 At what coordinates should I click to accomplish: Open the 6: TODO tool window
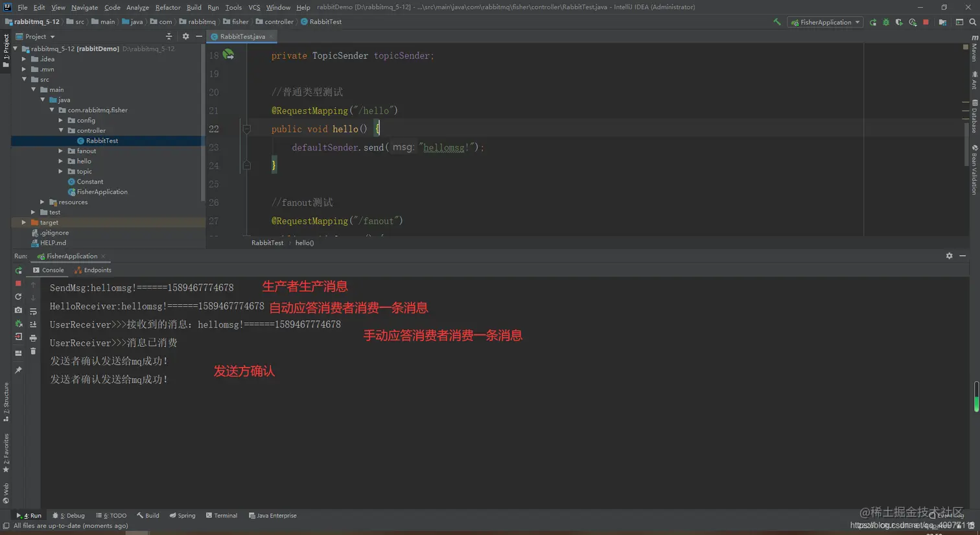111,516
